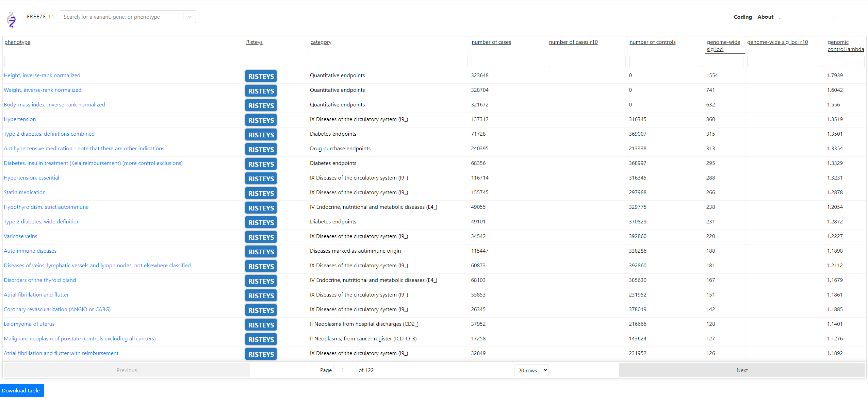The width and height of the screenshot is (868, 405).
Task: Sort by number of cases column
Action: click(491, 42)
